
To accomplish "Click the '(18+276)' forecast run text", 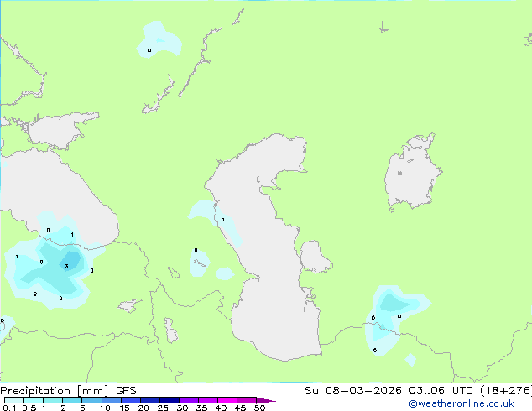I will [506, 391].
